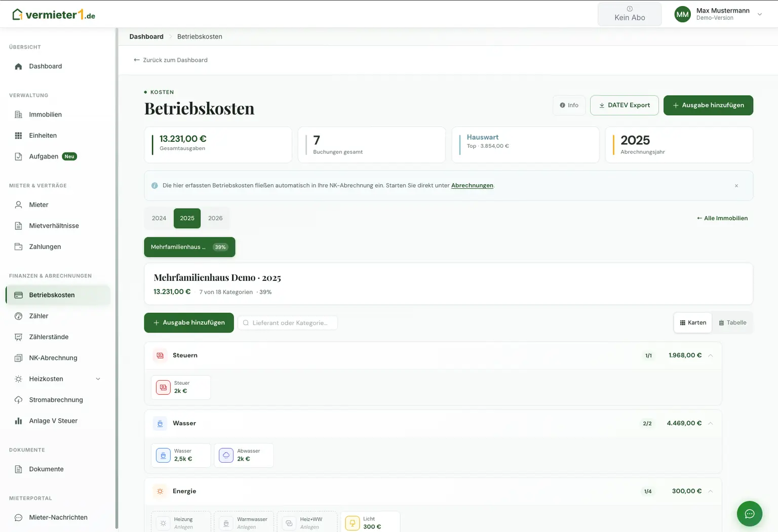Image resolution: width=778 pixels, height=532 pixels.
Task: Expand the Heizkosten submenu chevron
Action: point(98,379)
